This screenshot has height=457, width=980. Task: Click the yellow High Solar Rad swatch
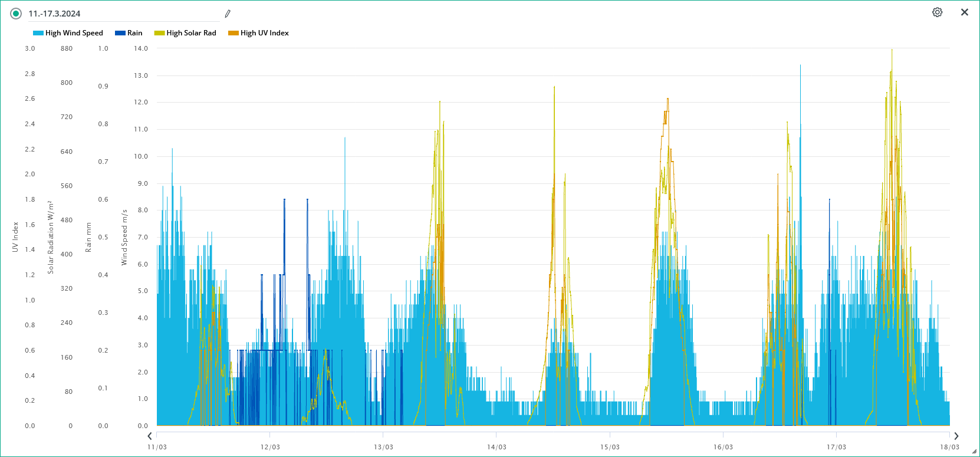[159, 33]
